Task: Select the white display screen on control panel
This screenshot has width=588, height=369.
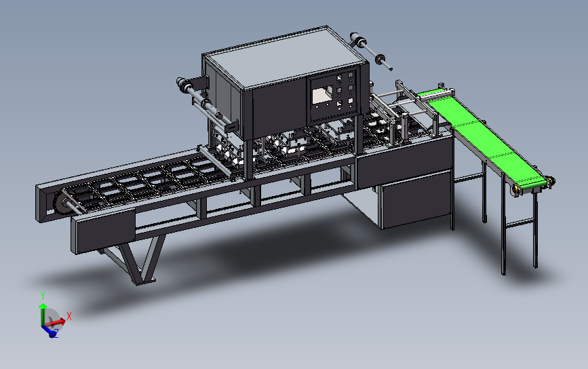Action: pyautogui.click(x=323, y=95)
